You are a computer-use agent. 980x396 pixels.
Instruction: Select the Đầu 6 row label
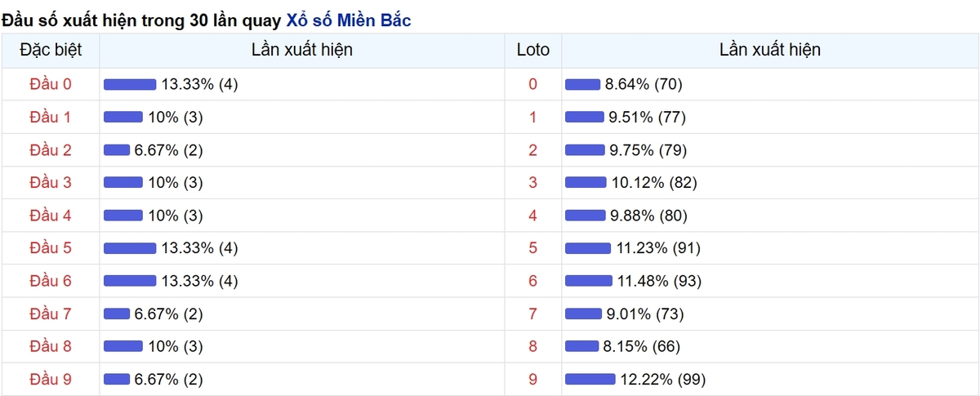point(50,281)
